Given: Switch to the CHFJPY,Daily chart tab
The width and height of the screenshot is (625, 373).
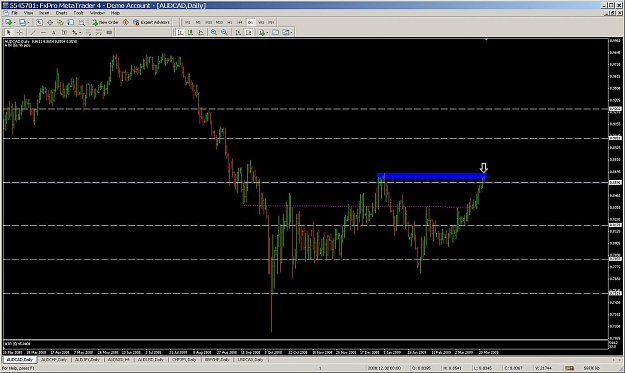Looking at the screenshot, I should point(184,359).
